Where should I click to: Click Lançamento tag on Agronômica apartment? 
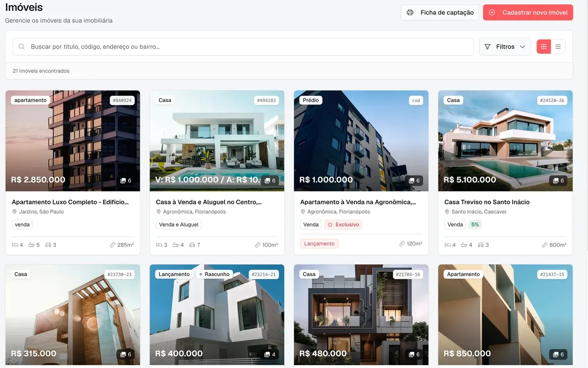[x=319, y=243]
